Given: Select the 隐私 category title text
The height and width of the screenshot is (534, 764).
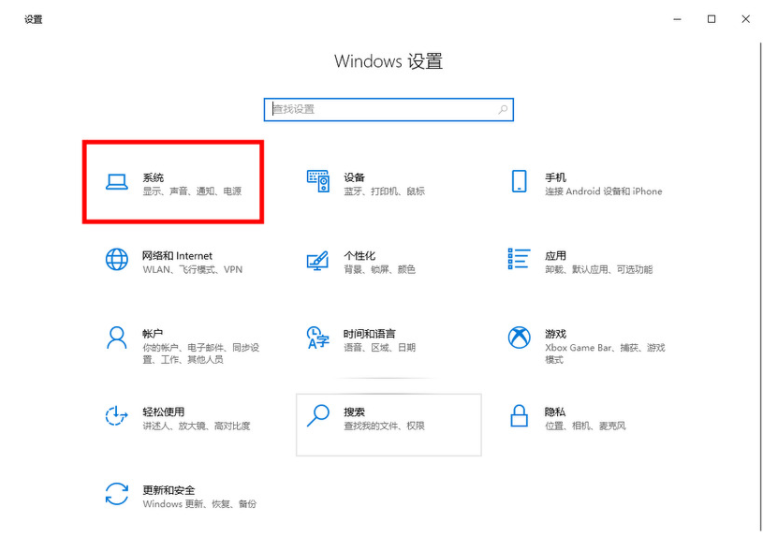Looking at the screenshot, I should pos(555,411).
